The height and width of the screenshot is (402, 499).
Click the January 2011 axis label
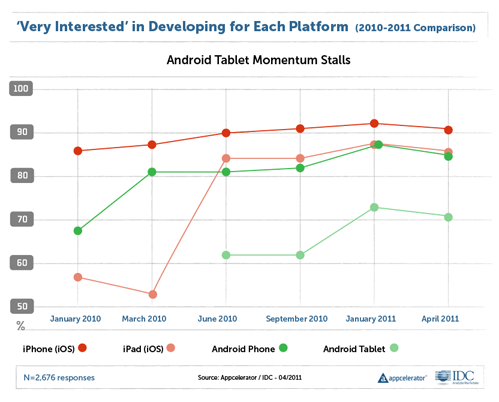371,319
